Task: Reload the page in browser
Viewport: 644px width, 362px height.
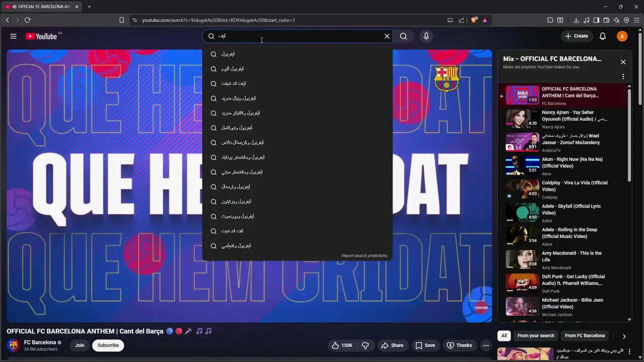Action: (27, 20)
